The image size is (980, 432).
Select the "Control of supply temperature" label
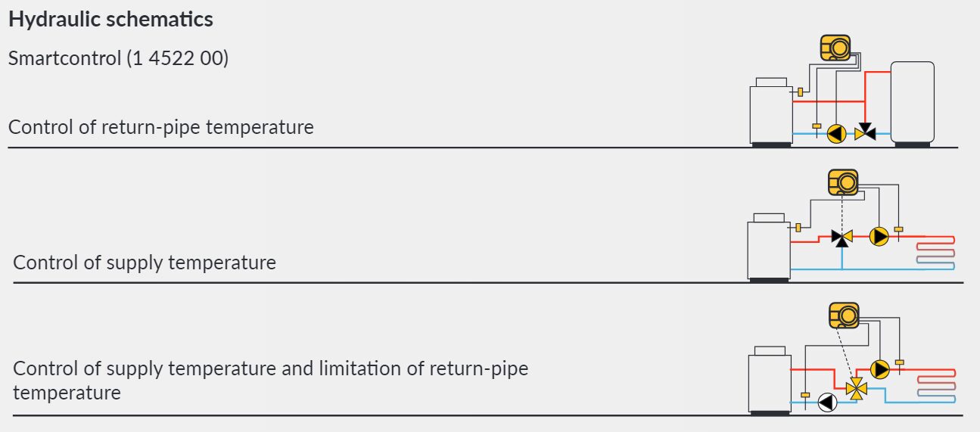click(145, 263)
